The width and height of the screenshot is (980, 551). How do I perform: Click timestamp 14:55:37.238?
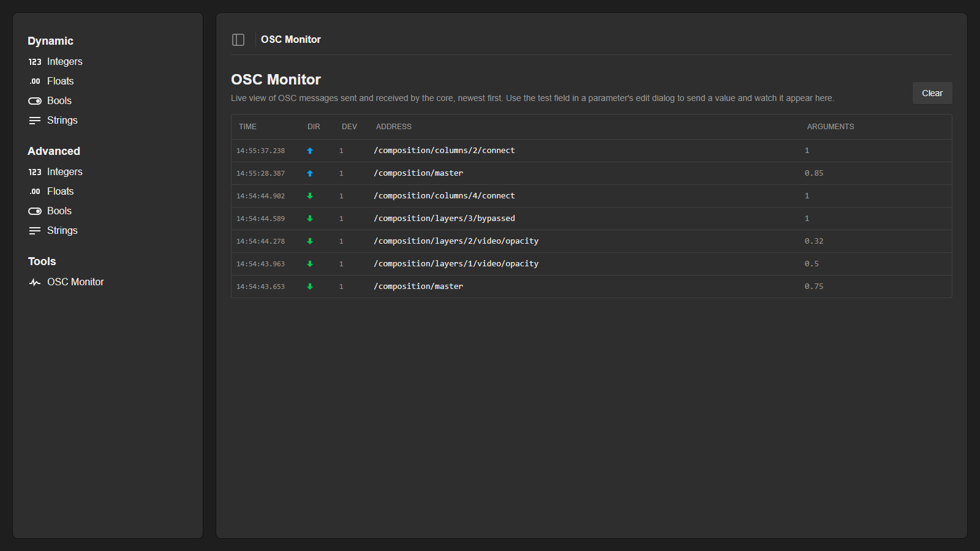(260, 151)
